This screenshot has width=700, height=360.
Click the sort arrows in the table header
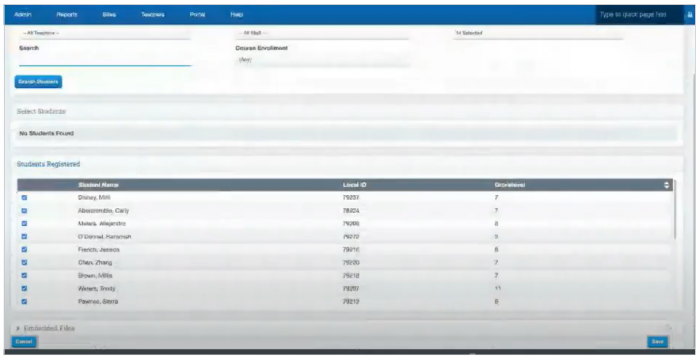pos(667,185)
